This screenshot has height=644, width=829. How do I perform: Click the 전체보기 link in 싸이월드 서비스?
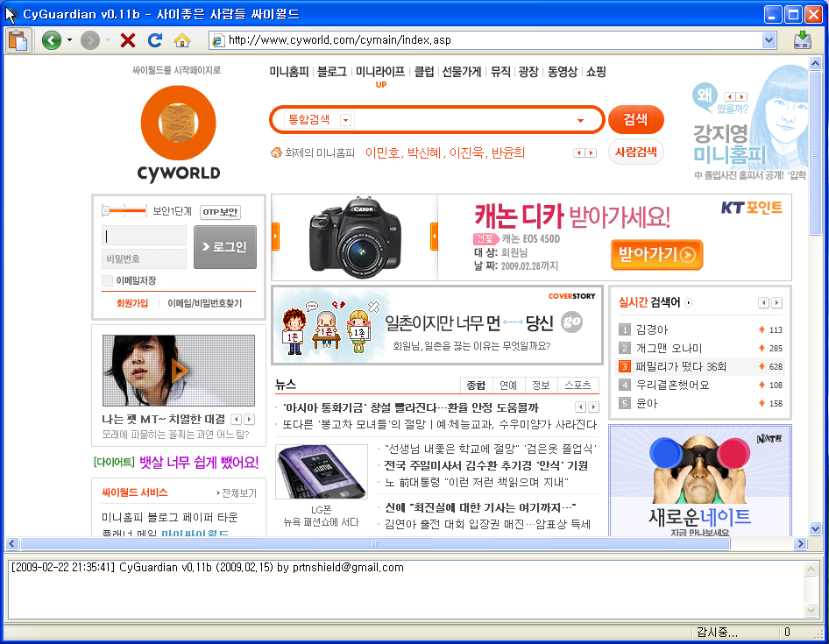(x=237, y=493)
